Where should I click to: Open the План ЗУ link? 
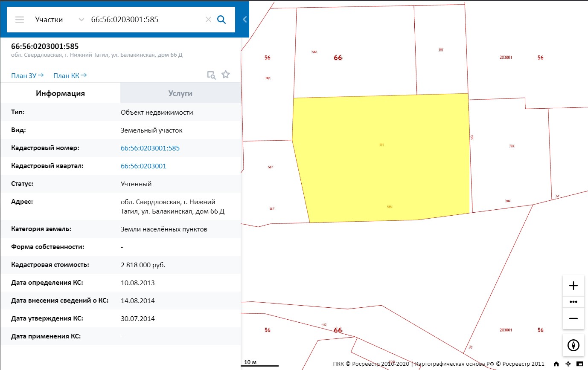point(27,75)
